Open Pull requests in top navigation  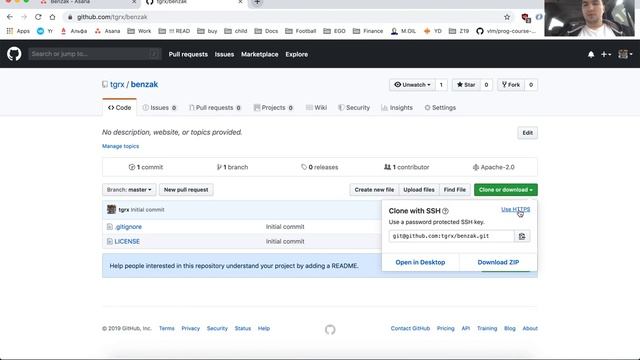tap(188, 54)
